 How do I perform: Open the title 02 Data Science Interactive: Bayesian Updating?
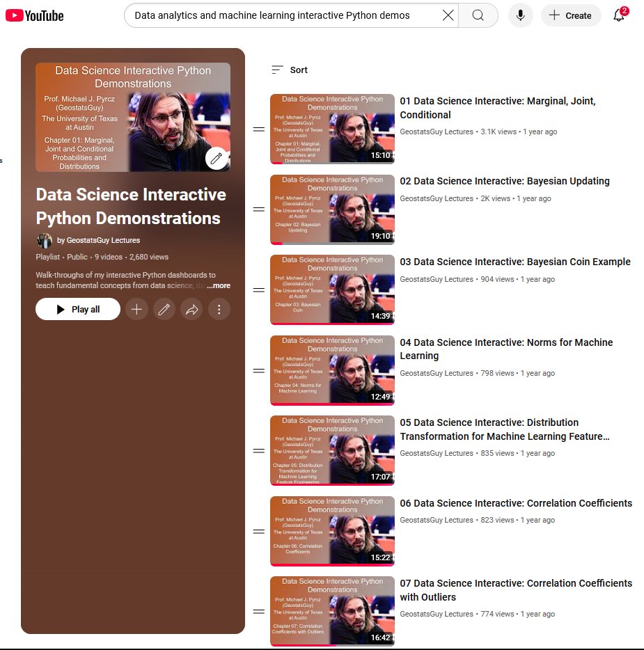[505, 181]
